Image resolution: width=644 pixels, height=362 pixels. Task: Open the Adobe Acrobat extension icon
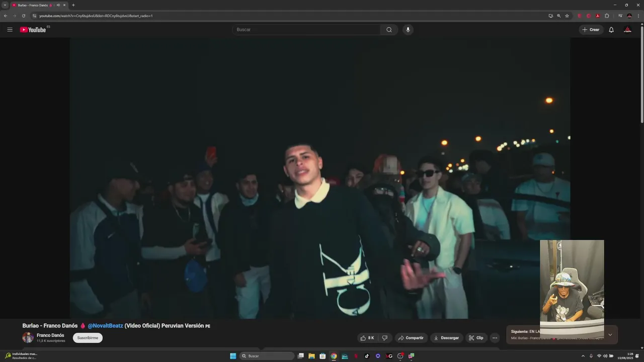(x=598, y=16)
